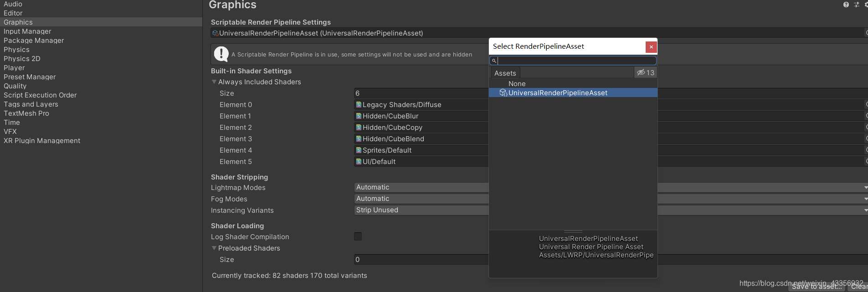Open Player settings category

pyautogui.click(x=101, y=68)
